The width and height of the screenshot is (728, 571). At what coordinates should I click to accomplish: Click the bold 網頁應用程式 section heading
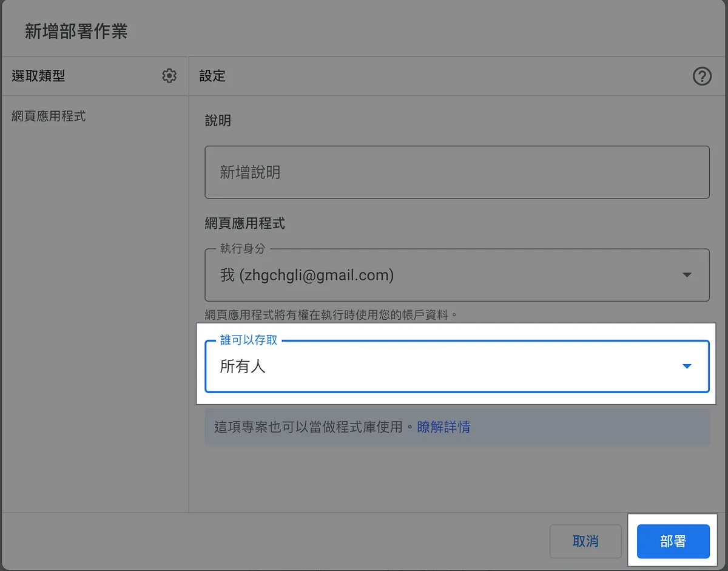tap(245, 223)
